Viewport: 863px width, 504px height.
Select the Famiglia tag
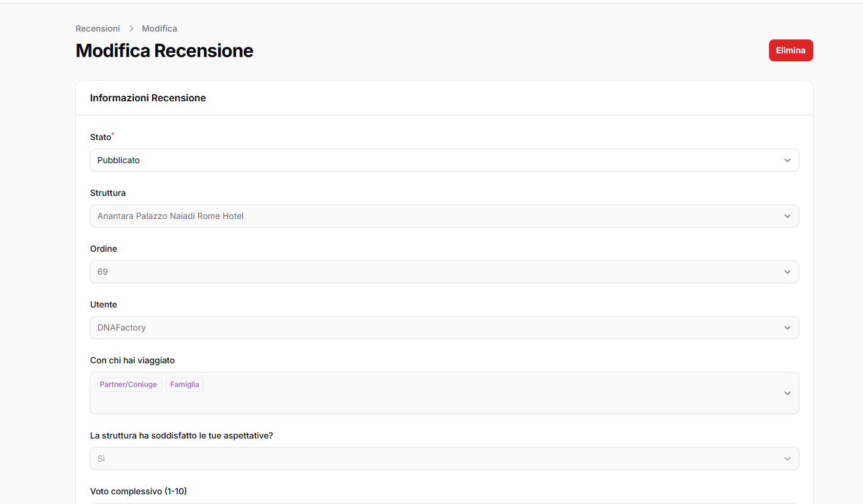click(184, 385)
